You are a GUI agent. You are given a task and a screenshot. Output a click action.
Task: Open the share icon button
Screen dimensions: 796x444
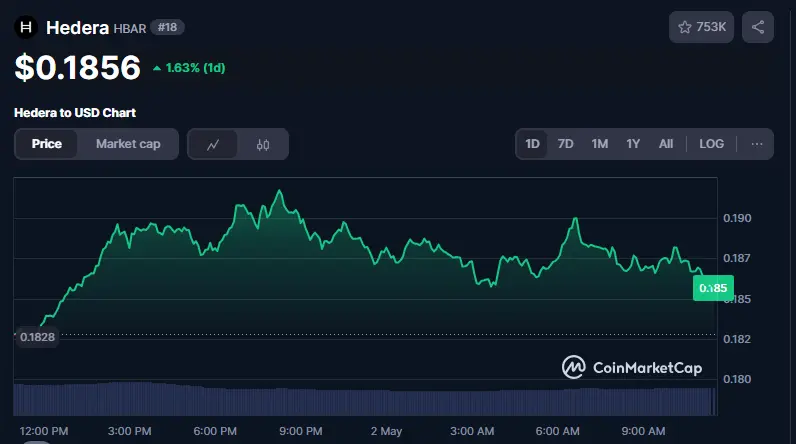(x=757, y=27)
